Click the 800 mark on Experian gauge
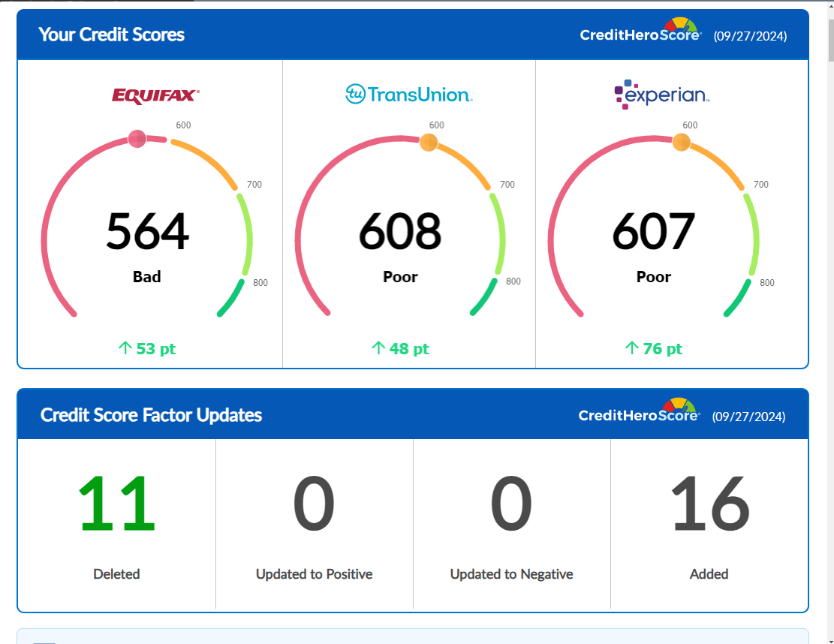This screenshot has height=644, width=834. click(x=767, y=283)
